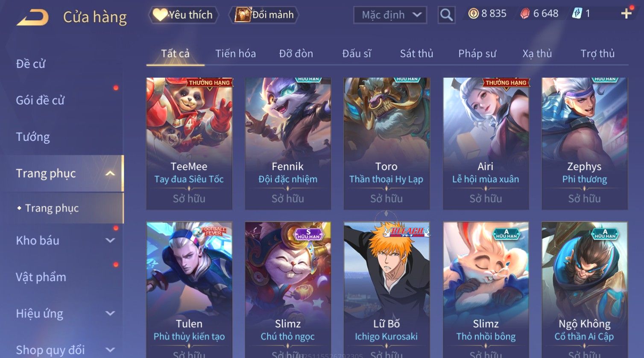Screen dimensions: 644x358
Task: Open the search magnifier icon
Action: (x=446, y=15)
